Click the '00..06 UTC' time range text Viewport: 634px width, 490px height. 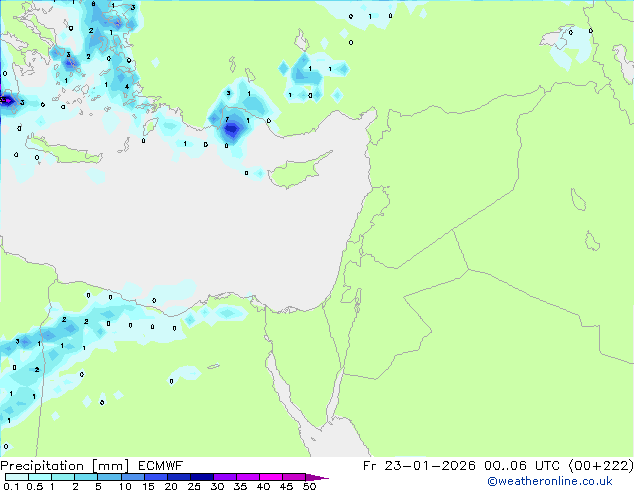[522, 466]
